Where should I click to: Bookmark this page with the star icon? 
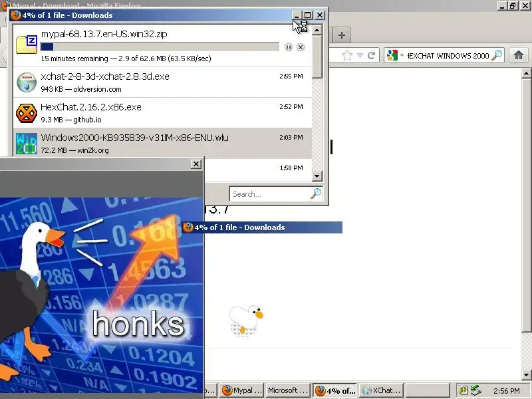pos(346,55)
